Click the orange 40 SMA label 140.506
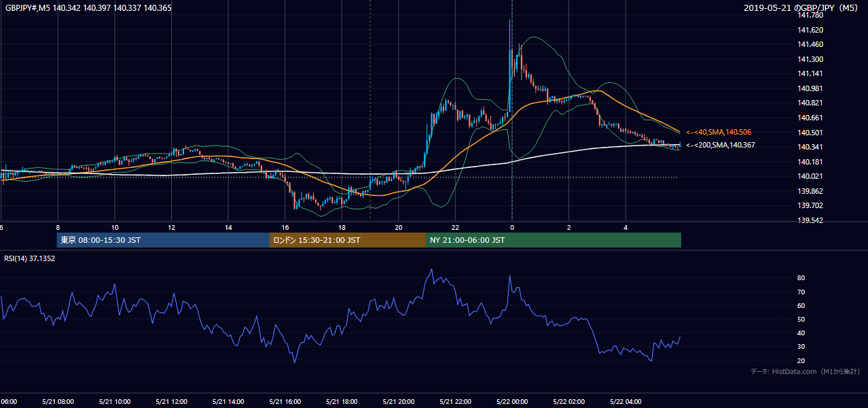 (x=719, y=132)
